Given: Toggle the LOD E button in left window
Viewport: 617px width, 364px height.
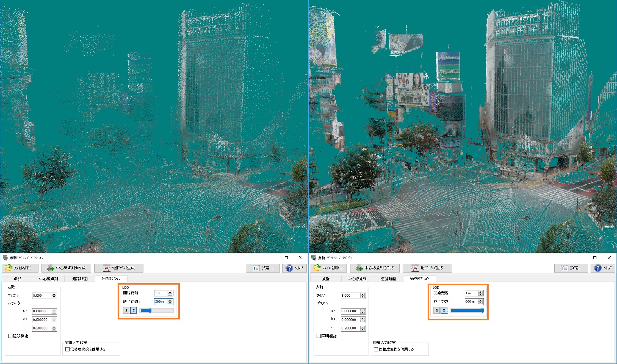Looking at the screenshot, I should pos(133,310).
